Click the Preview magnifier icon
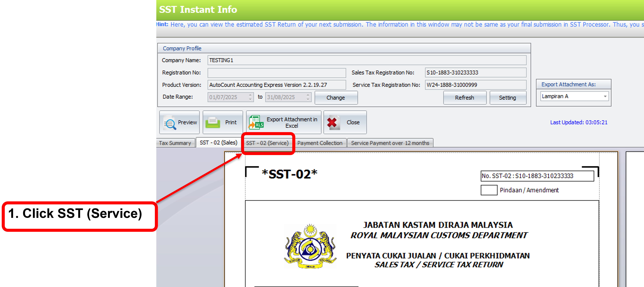Image resolution: width=644 pixels, height=287 pixels. coord(170,123)
